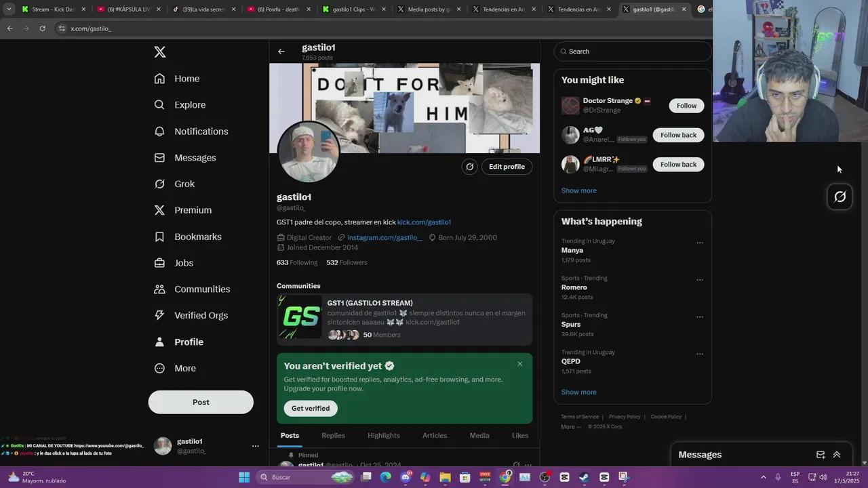Open options dots for Romero trend
The height and width of the screenshot is (488, 868).
pyautogui.click(x=700, y=280)
